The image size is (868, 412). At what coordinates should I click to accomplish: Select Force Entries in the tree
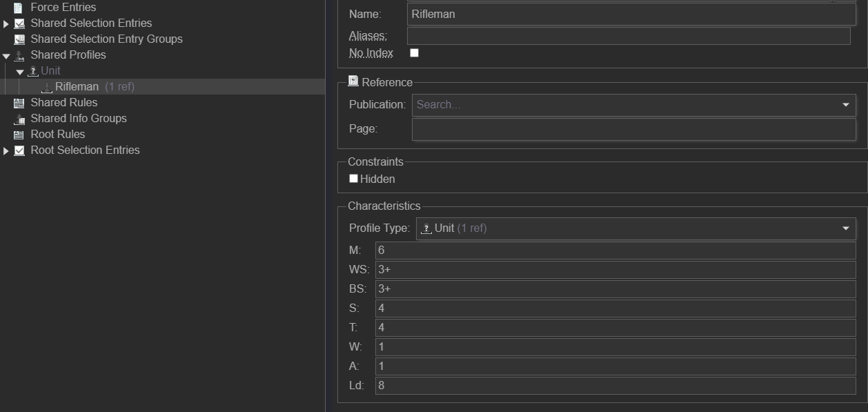tap(63, 8)
